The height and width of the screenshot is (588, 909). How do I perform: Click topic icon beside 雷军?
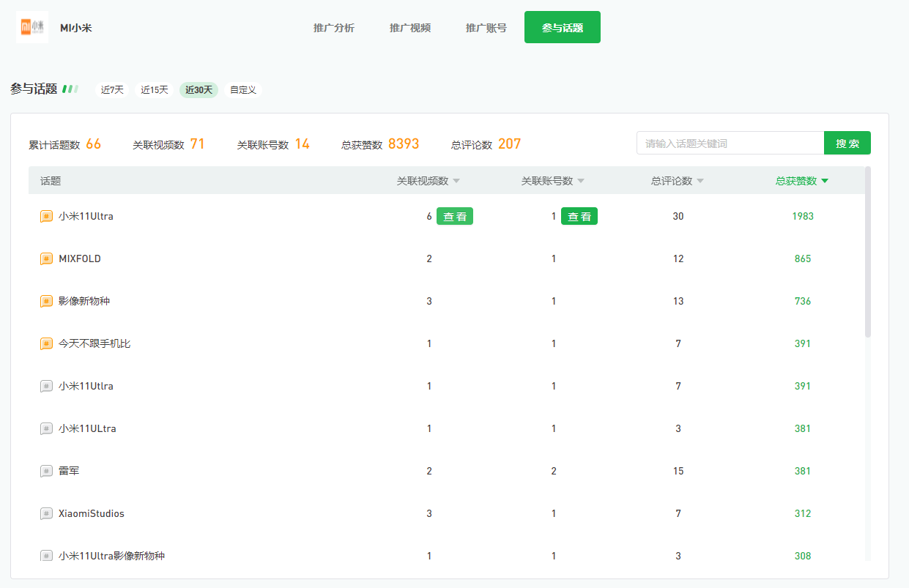(x=46, y=471)
